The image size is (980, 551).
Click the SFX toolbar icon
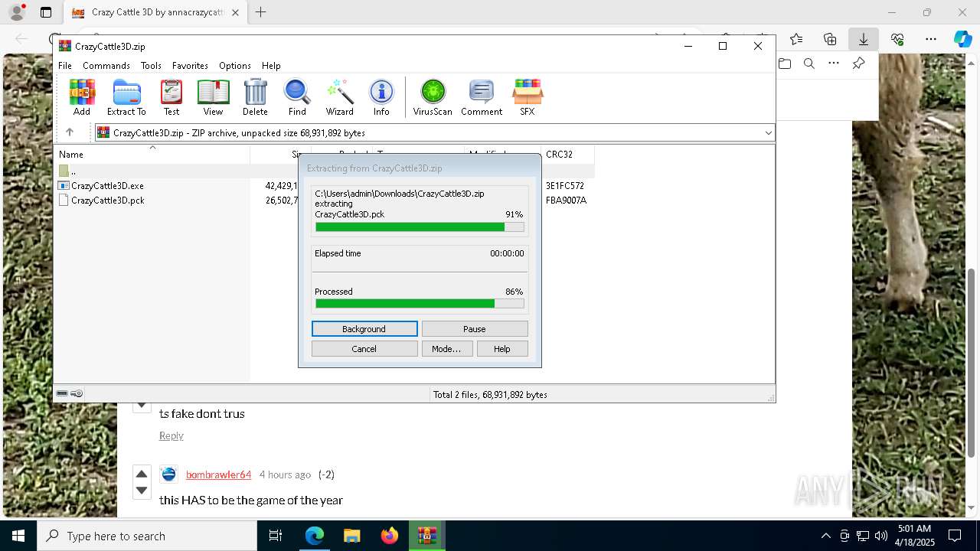528,97
